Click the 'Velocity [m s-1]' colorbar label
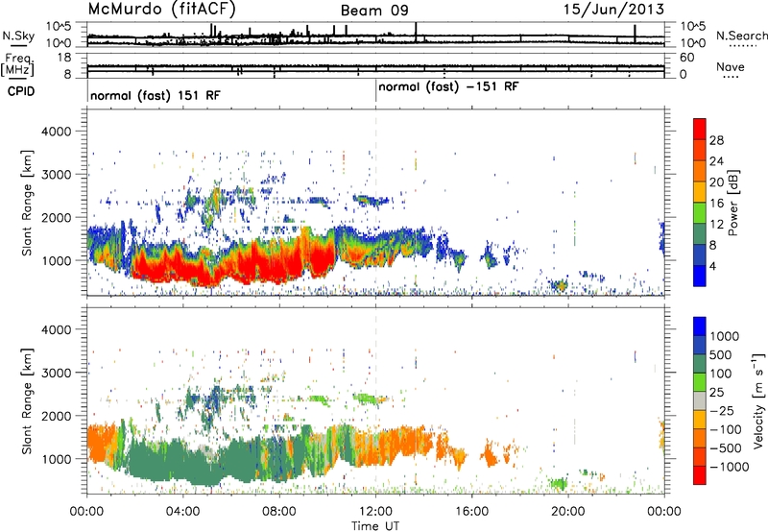768x532 pixels. tap(758, 400)
